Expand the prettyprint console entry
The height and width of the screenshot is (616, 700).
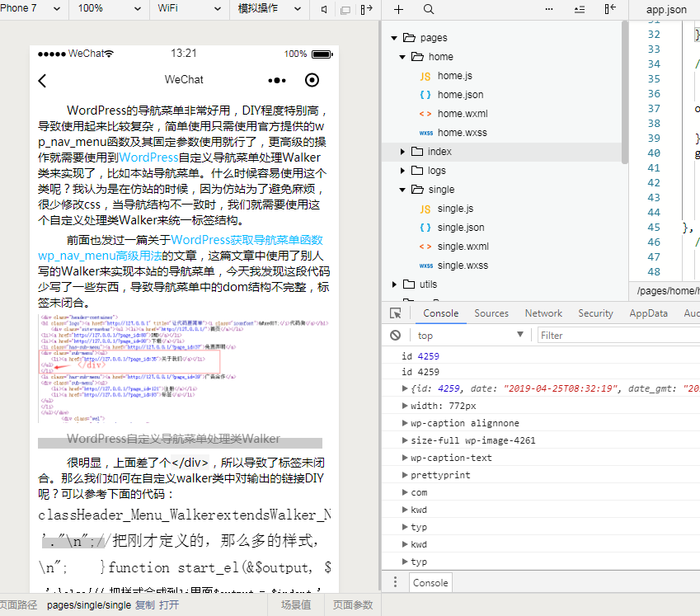click(x=405, y=475)
